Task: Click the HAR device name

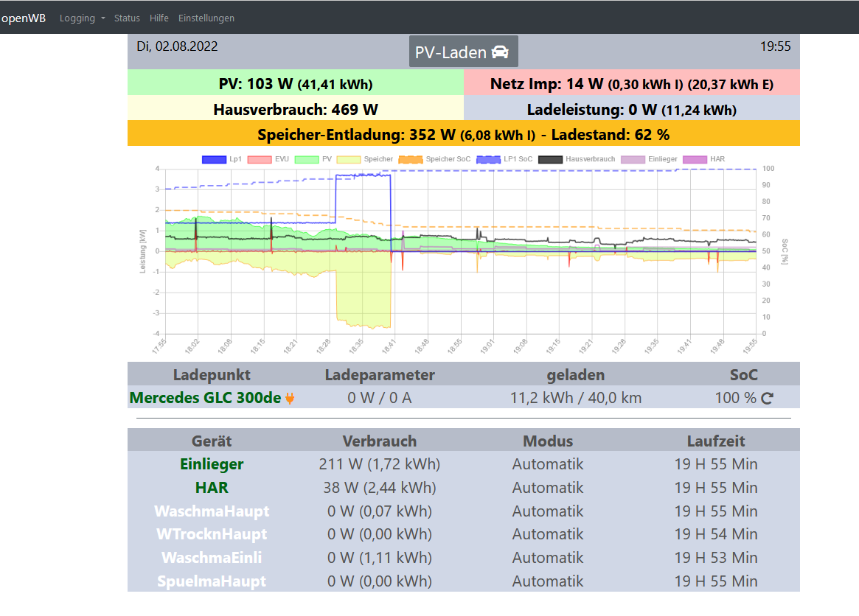Action: pos(212,488)
